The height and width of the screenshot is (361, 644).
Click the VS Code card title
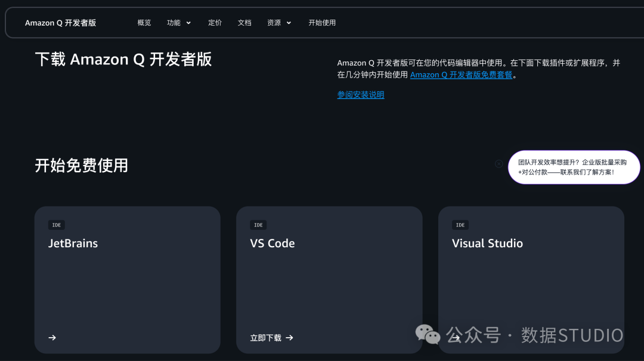point(273,243)
